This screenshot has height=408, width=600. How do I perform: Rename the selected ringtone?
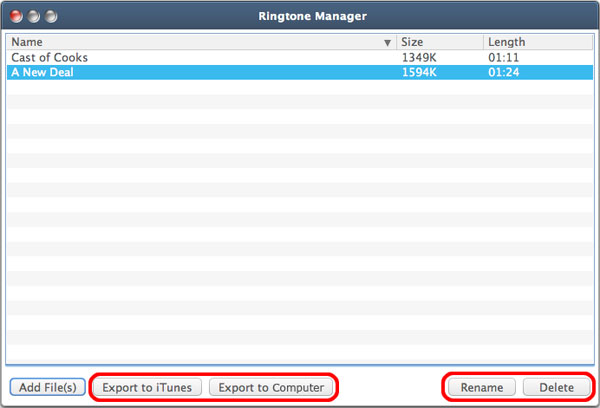(x=481, y=387)
